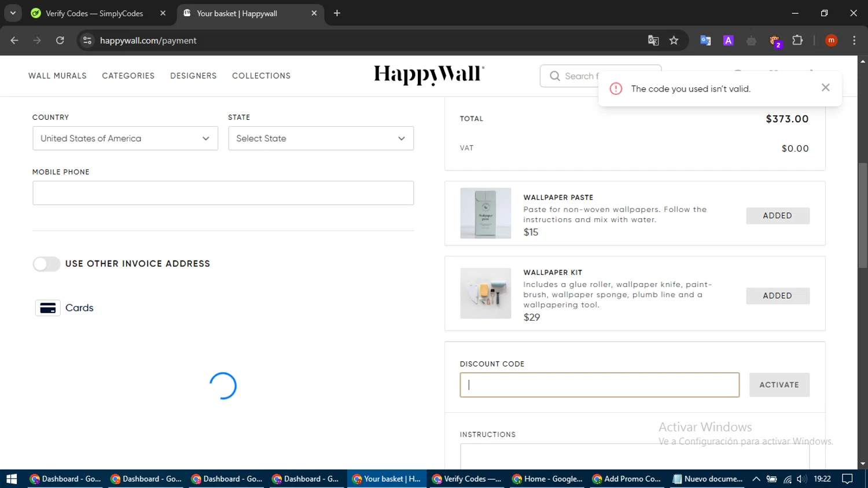
Task: Open Nuevo documento taskbar window
Action: point(708,479)
